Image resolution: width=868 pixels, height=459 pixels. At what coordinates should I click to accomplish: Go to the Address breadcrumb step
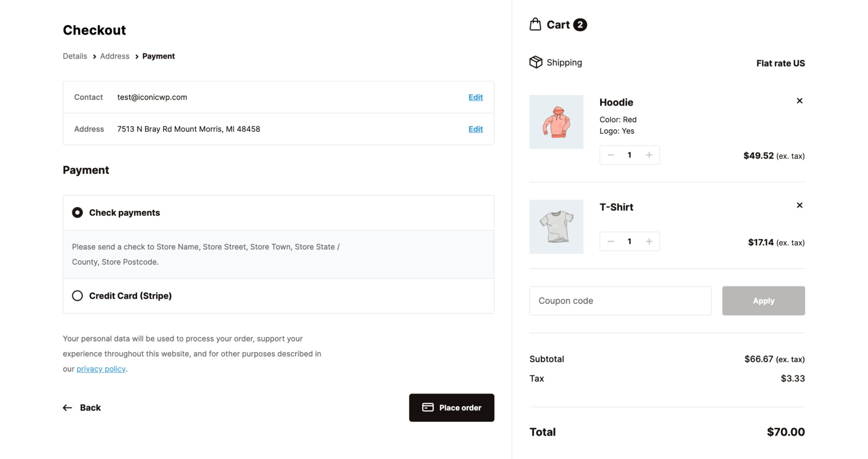pyautogui.click(x=114, y=56)
